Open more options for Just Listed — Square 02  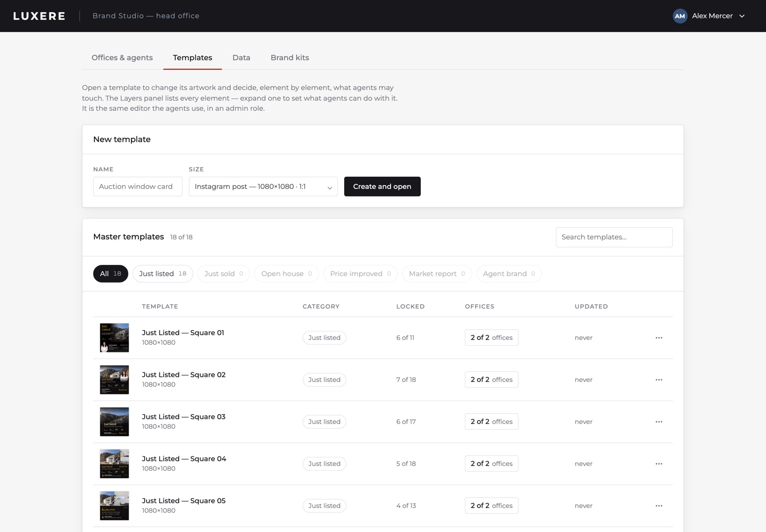tap(659, 380)
